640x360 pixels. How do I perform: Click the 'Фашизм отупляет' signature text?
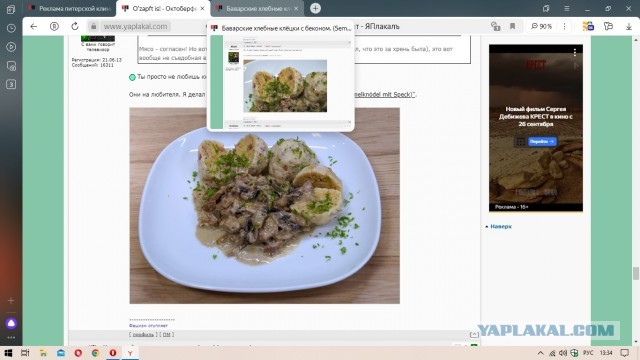click(x=148, y=326)
